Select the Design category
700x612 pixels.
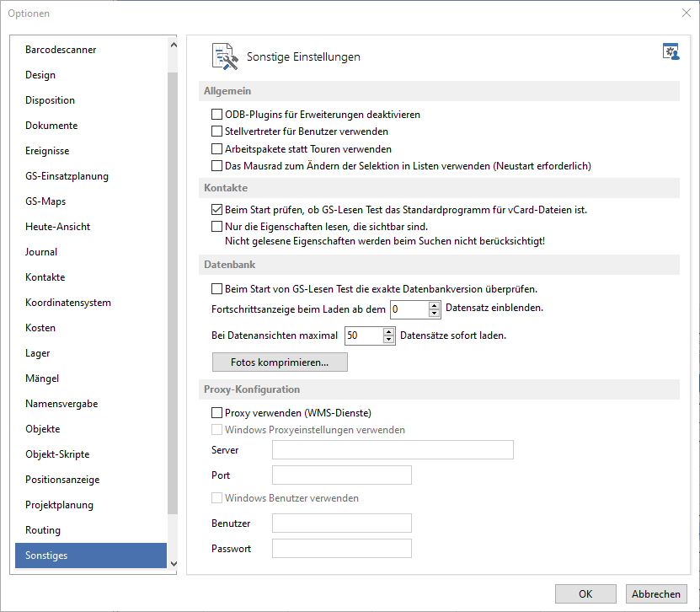(x=91, y=75)
